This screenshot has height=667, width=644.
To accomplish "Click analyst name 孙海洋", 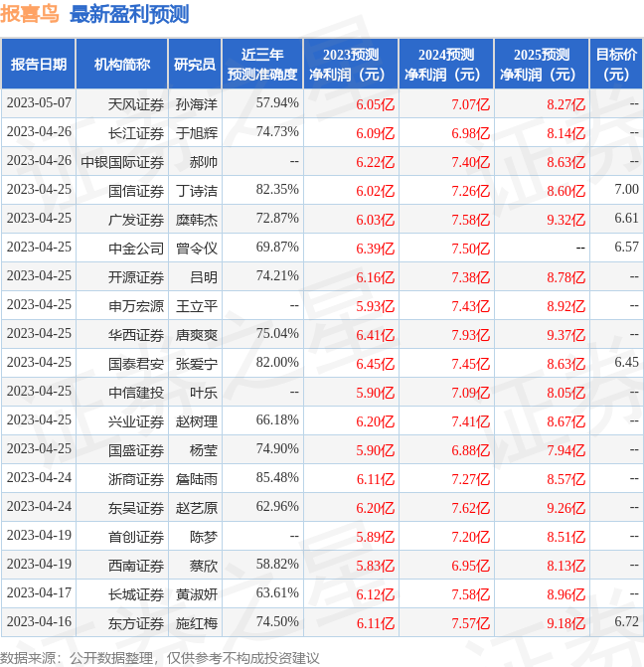I will pos(197,104).
